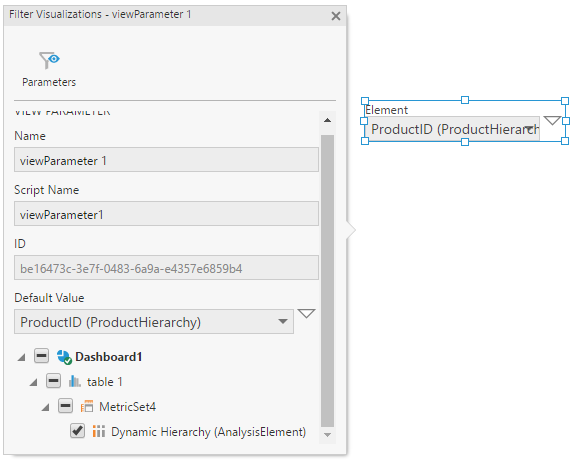
Task: Toggle the Dashboard1 checkbox
Action: click(42, 356)
